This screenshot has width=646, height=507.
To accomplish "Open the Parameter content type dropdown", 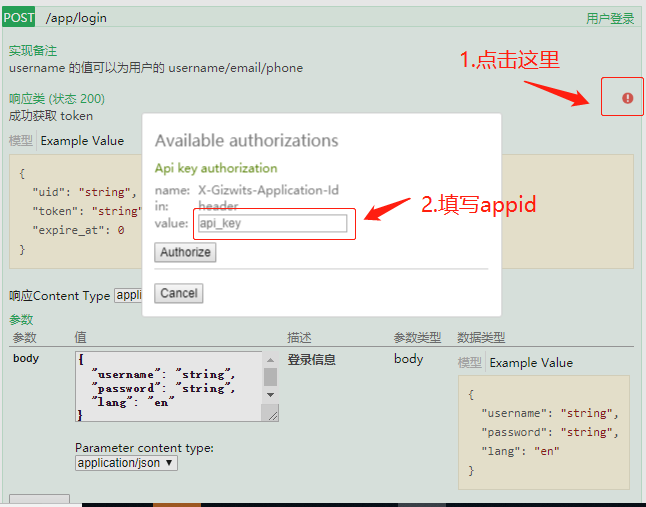I will pyautogui.click(x=126, y=463).
